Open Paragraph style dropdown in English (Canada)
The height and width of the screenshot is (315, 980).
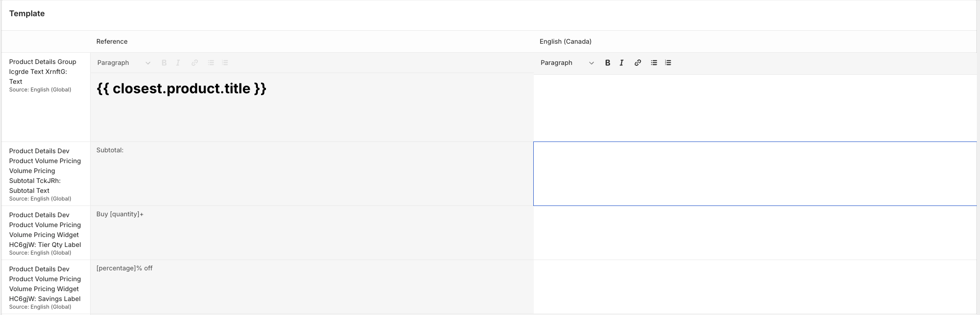[567, 63]
